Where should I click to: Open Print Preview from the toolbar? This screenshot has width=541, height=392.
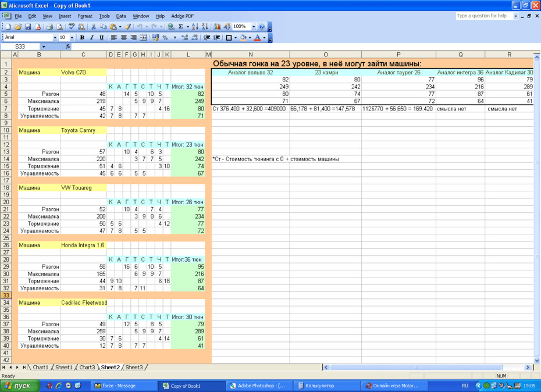pyautogui.click(x=60, y=27)
